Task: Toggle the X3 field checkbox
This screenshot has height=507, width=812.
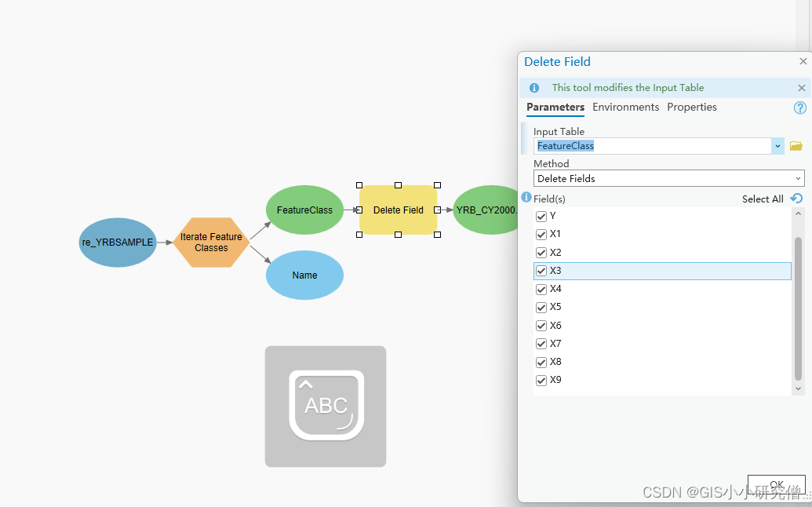Action: point(541,271)
